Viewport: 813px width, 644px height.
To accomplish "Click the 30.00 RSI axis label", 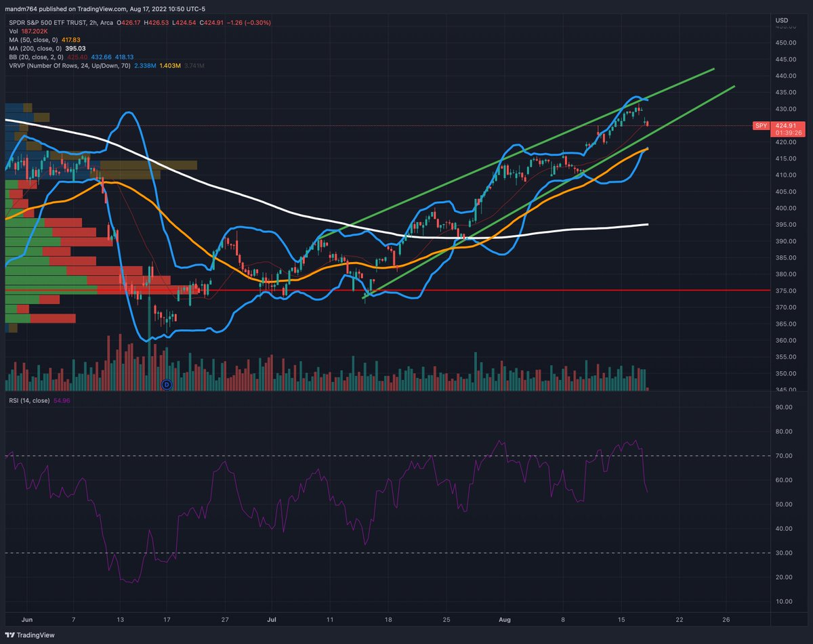I will point(784,553).
